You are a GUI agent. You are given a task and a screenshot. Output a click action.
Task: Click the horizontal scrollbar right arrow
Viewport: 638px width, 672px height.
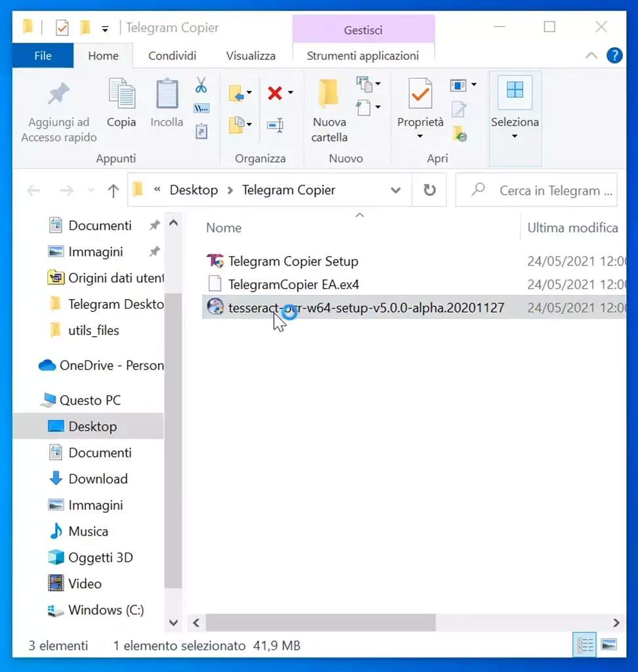(616, 623)
